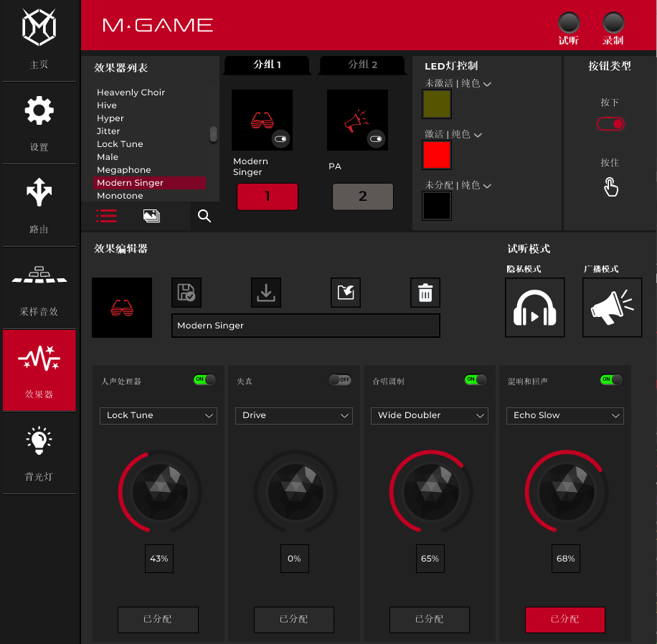Select the 按住 hold finger icon
The height and width of the screenshot is (644, 657).
[x=610, y=187]
